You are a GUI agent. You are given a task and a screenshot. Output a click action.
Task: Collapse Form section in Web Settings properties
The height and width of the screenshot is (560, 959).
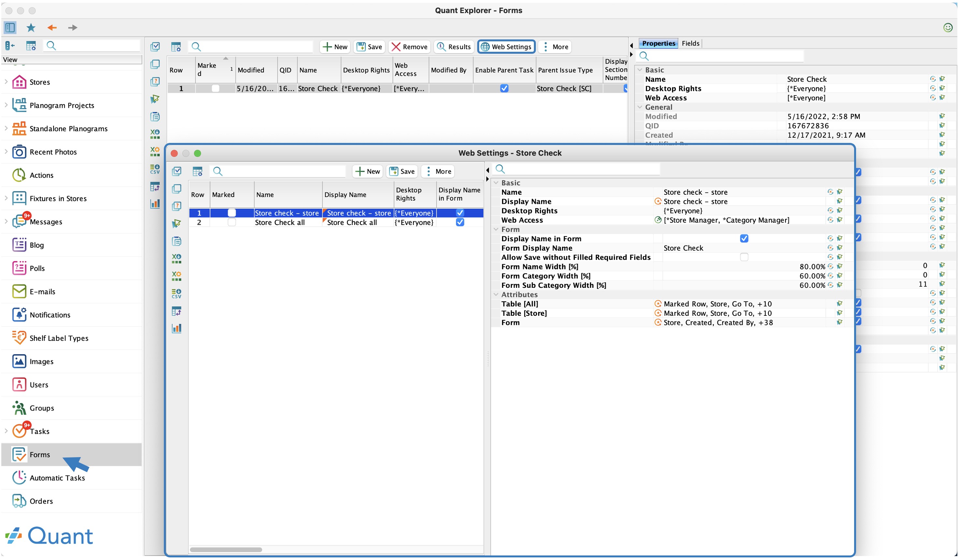pos(496,230)
